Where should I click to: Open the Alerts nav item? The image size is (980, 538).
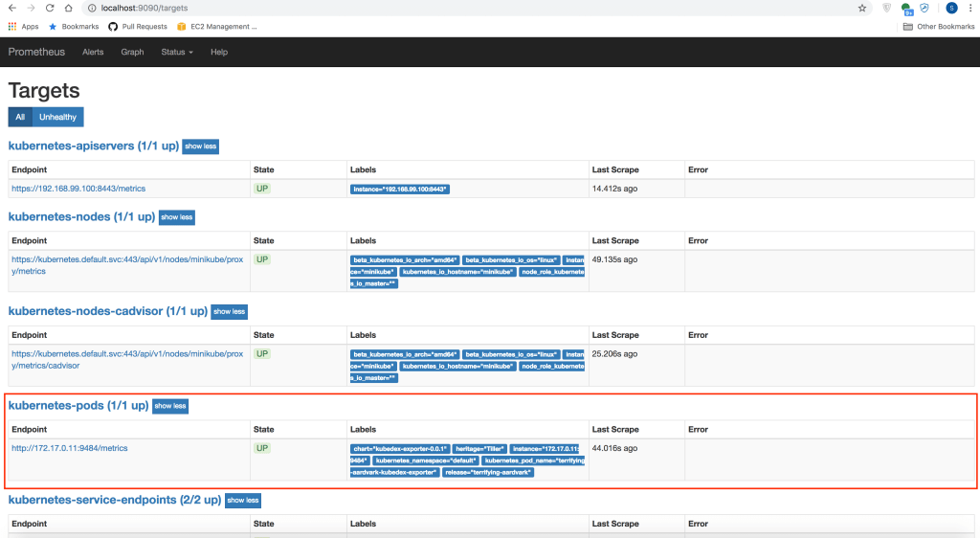click(93, 52)
